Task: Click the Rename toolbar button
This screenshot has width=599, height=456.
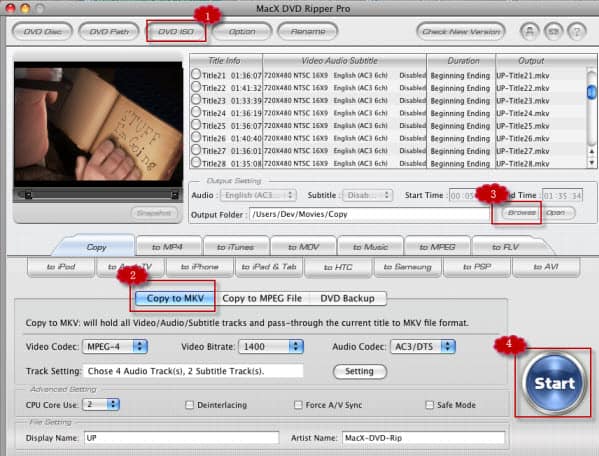Action: pyautogui.click(x=308, y=31)
